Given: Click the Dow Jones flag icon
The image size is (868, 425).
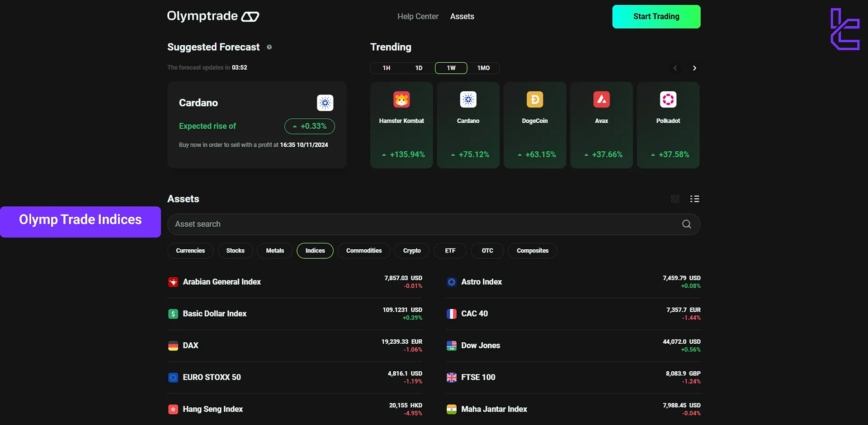Looking at the screenshot, I should [x=452, y=346].
